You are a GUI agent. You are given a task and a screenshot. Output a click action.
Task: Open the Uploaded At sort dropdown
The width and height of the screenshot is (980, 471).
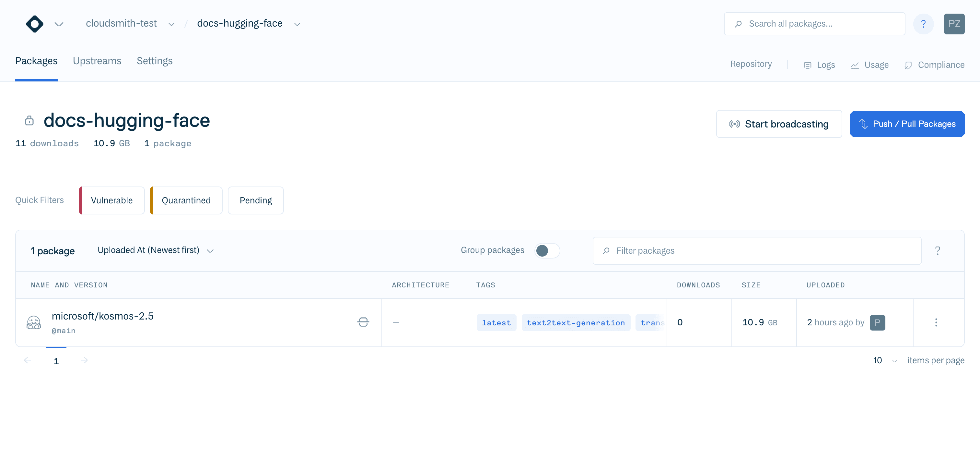(156, 250)
